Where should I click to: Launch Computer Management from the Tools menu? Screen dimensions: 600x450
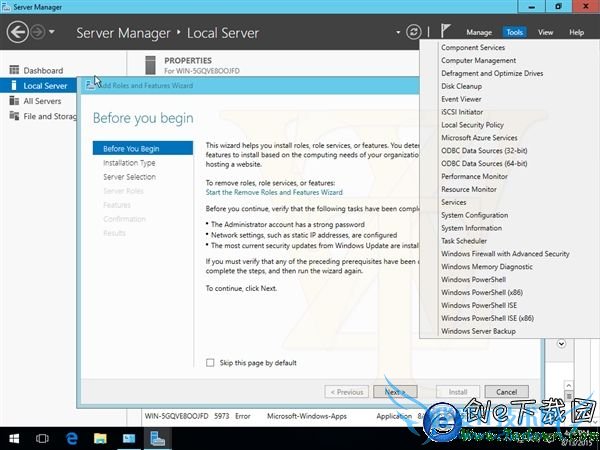coord(478,60)
